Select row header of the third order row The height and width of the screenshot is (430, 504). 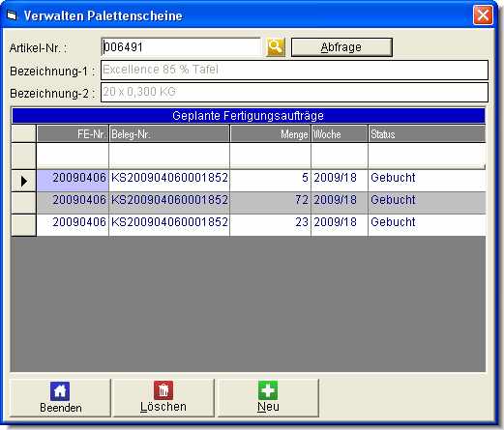coord(23,225)
